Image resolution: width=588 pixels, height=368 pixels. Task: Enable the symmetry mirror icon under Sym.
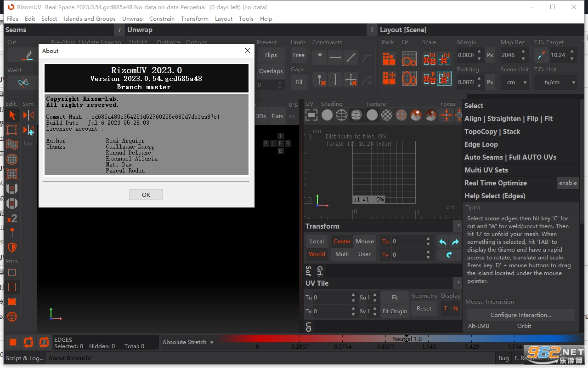pos(28,115)
